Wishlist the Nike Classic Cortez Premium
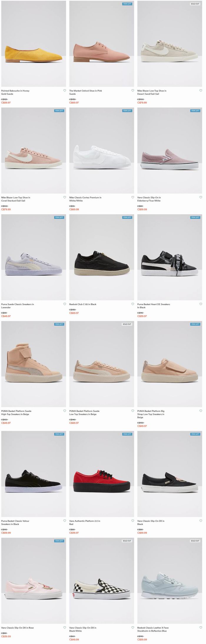This screenshot has height=644, width=206. tap(133, 197)
